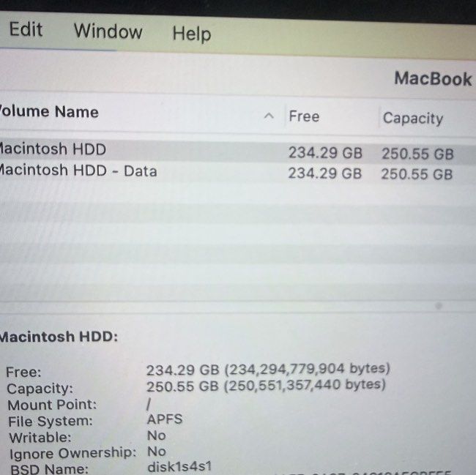Select the Macintosh HDD - Data row

click(238, 172)
